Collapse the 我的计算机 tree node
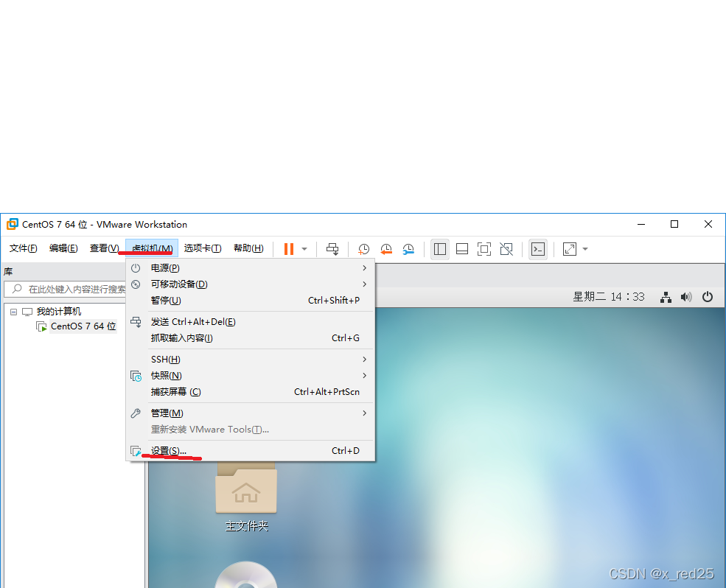 point(13,312)
